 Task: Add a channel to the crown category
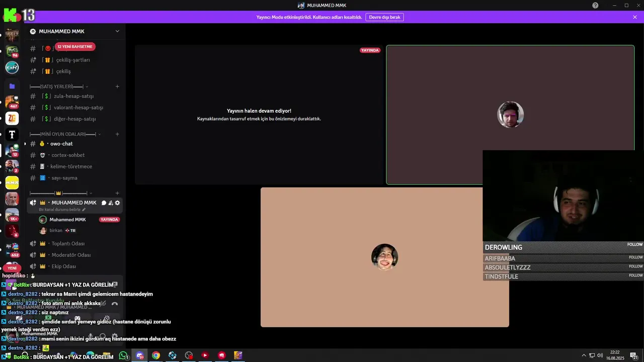tap(117, 193)
